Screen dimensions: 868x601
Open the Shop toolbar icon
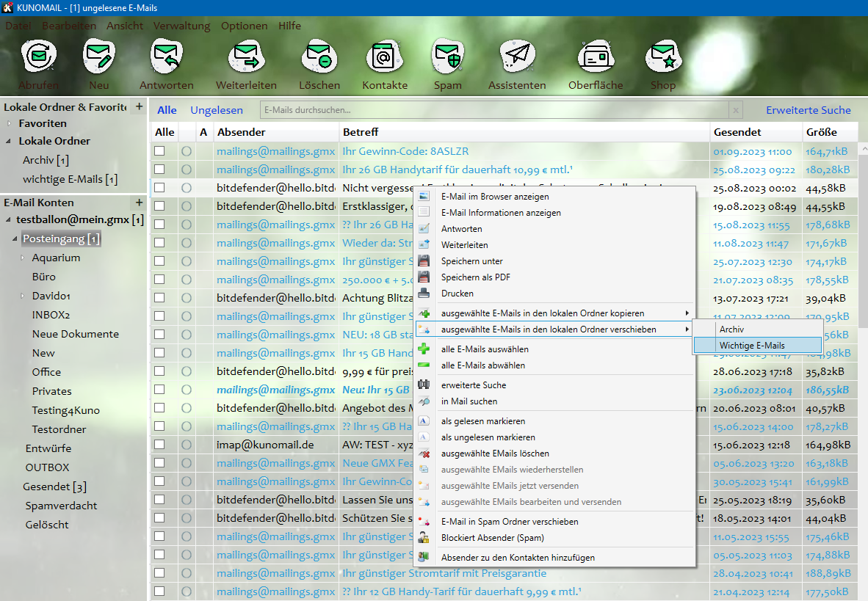pyautogui.click(x=663, y=57)
